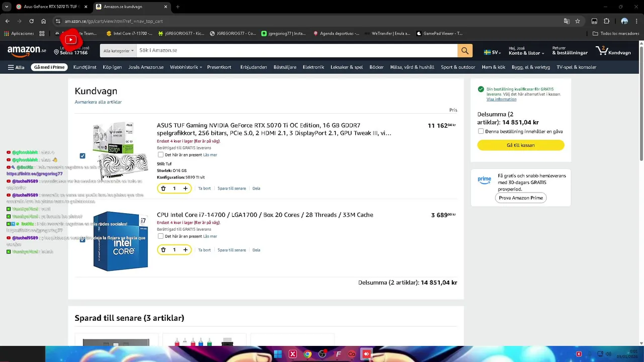Click the 'Gå till kassan' button

(521, 145)
